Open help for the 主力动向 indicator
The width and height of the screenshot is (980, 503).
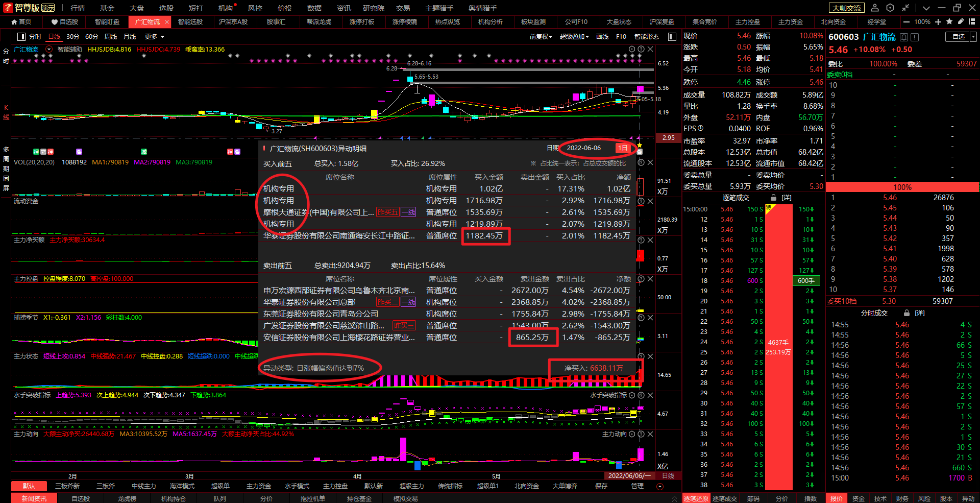click(x=641, y=434)
